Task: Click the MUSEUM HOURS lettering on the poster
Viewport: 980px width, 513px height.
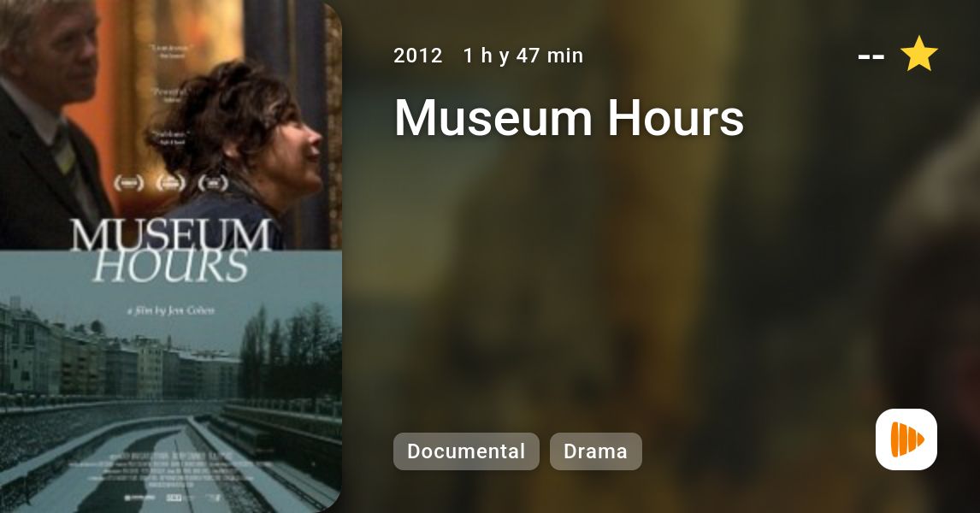Action: [x=171, y=251]
